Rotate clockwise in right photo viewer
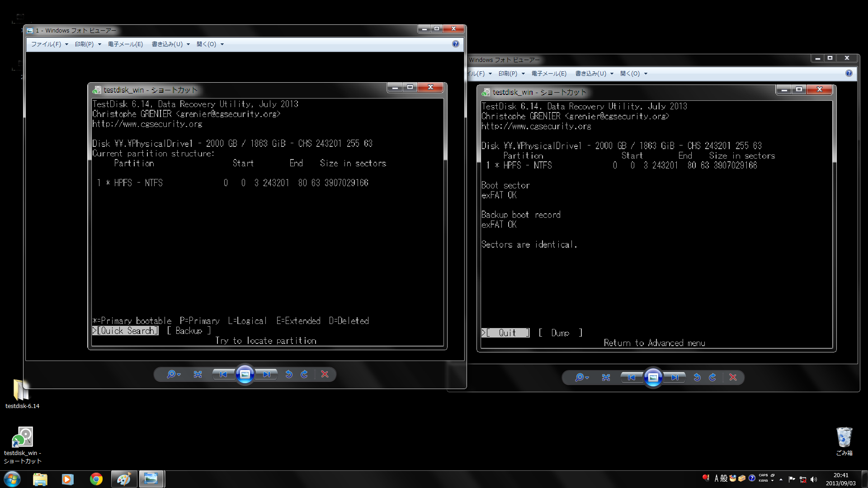Viewport: 868px width, 488px height. click(x=712, y=377)
